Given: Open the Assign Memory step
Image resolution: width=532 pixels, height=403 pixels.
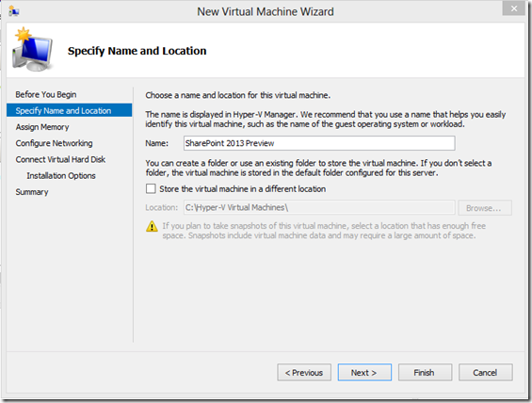Looking at the screenshot, I should click(x=42, y=127).
